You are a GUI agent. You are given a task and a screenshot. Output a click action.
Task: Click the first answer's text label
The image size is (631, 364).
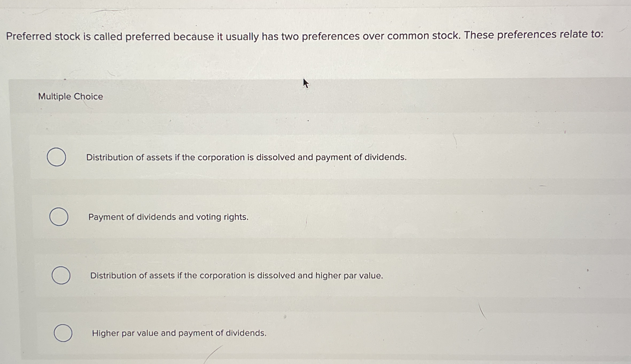[246, 157]
